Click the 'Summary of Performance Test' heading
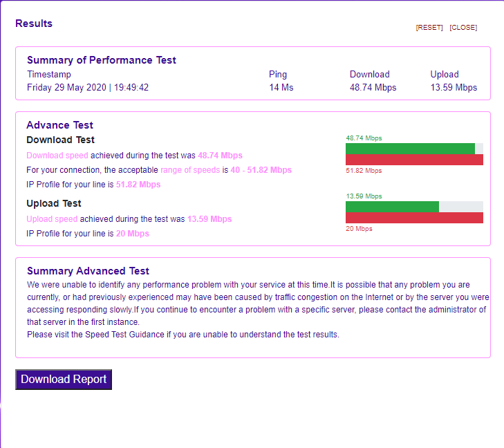 102,60
